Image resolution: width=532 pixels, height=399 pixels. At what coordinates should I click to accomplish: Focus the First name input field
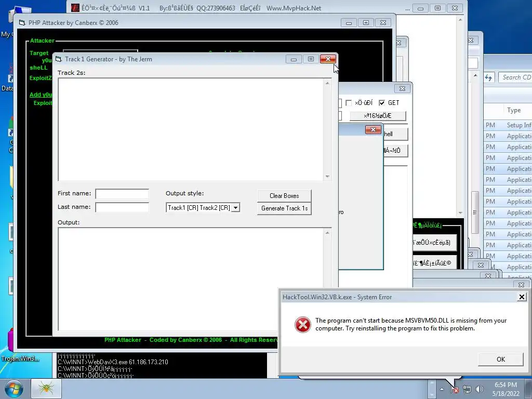point(122,194)
